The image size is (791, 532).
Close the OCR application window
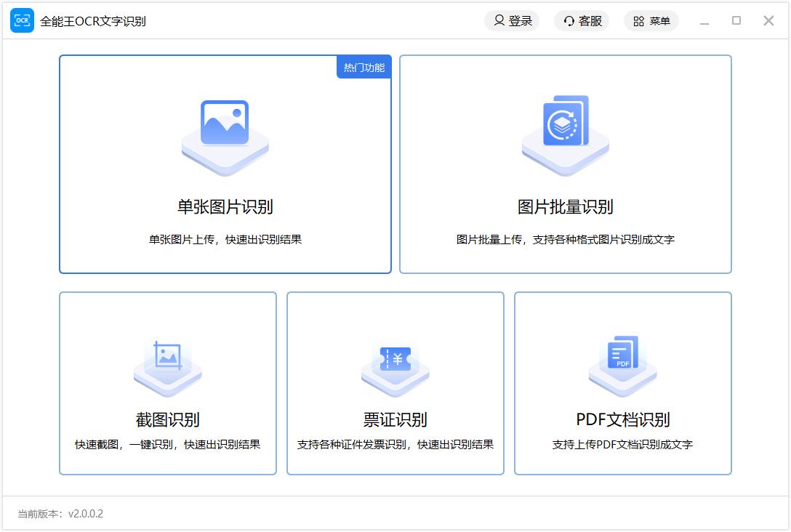768,21
